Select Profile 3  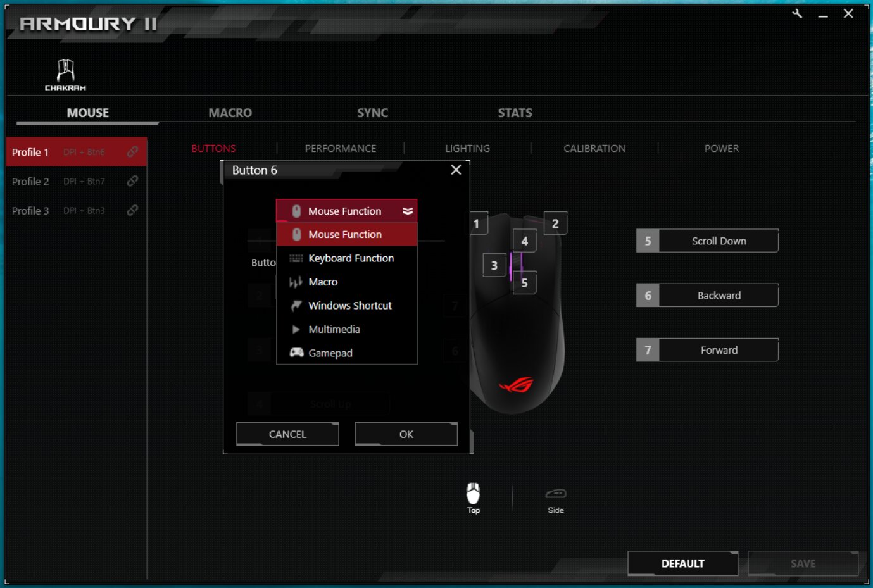click(77, 210)
